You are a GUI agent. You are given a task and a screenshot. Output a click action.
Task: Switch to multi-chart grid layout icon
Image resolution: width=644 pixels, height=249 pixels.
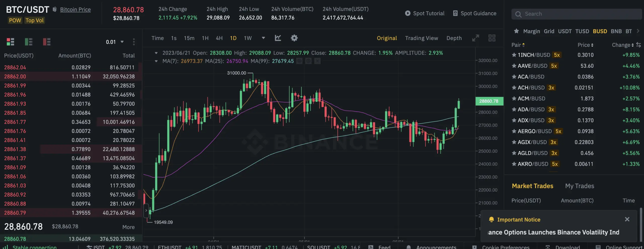(x=492, y=38)
